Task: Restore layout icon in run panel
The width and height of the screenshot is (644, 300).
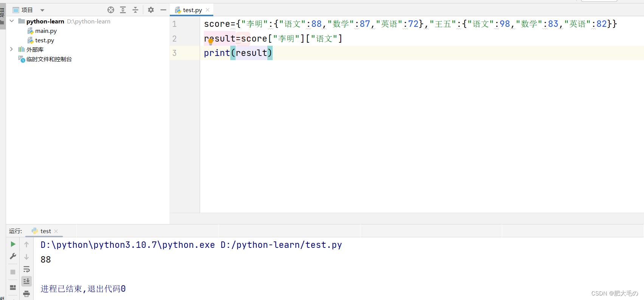Action: click(x=13, y=288)
